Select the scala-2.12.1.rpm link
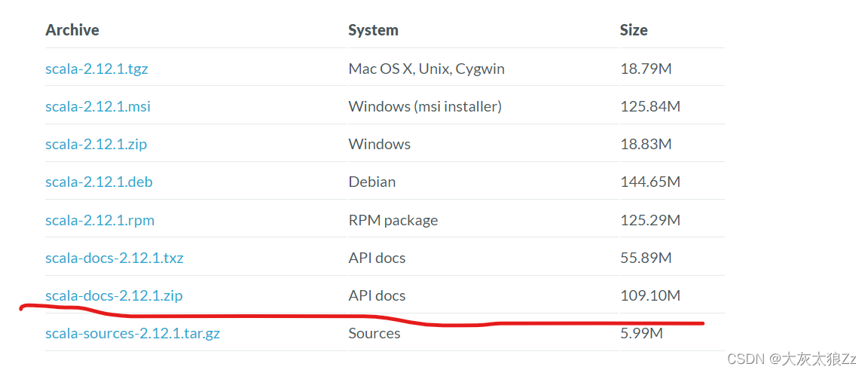Screen dimensions: 868x373 (99, 220)
